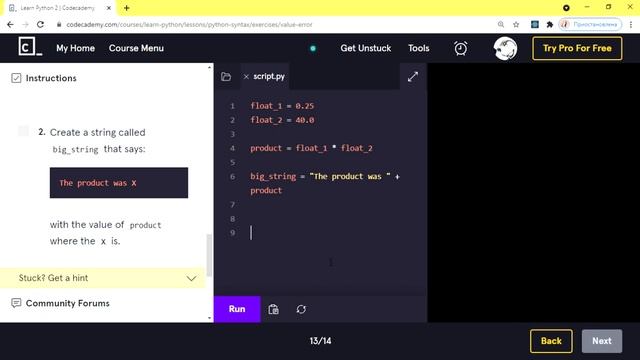Screen dimensions: 640x360
Task: Click the media indicator circle in title bar
Action: coord(566,8)
